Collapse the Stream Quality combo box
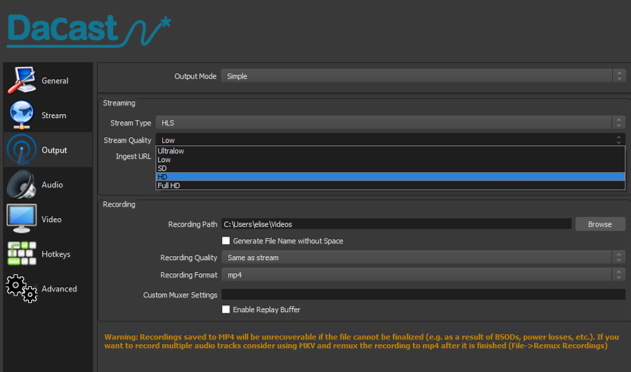This screenshot has height=372, width=631. pos(390,140)
